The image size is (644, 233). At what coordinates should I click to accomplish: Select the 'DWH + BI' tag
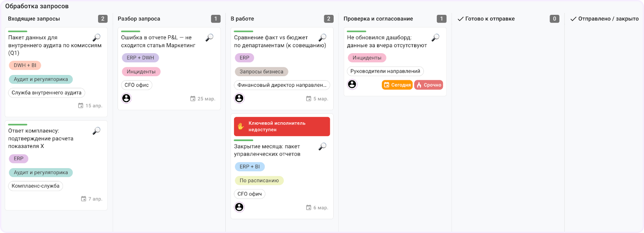pos(25,65)
